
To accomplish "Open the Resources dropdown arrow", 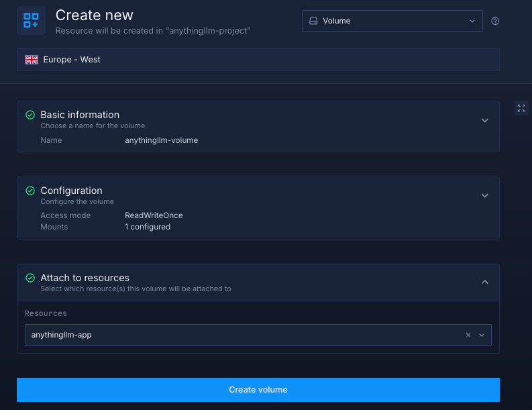I will point(482,335).
